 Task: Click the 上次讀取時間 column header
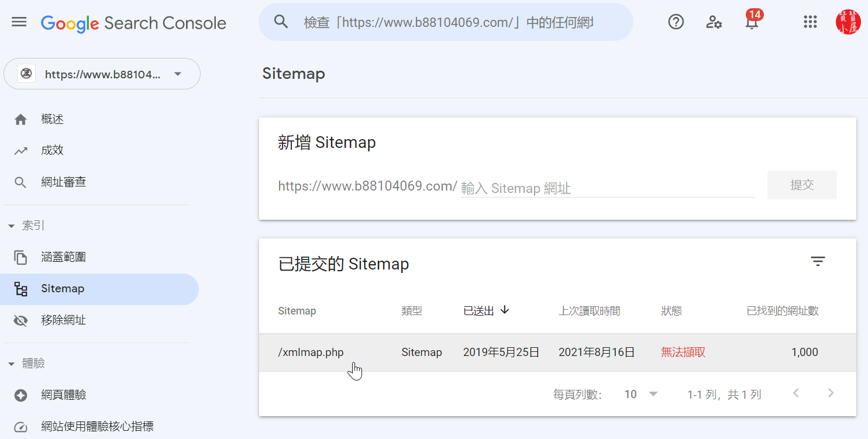[x=589, y=311]
